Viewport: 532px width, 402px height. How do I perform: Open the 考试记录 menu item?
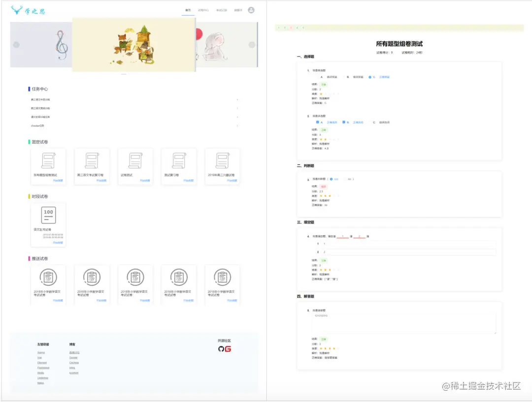coord(222,10)
